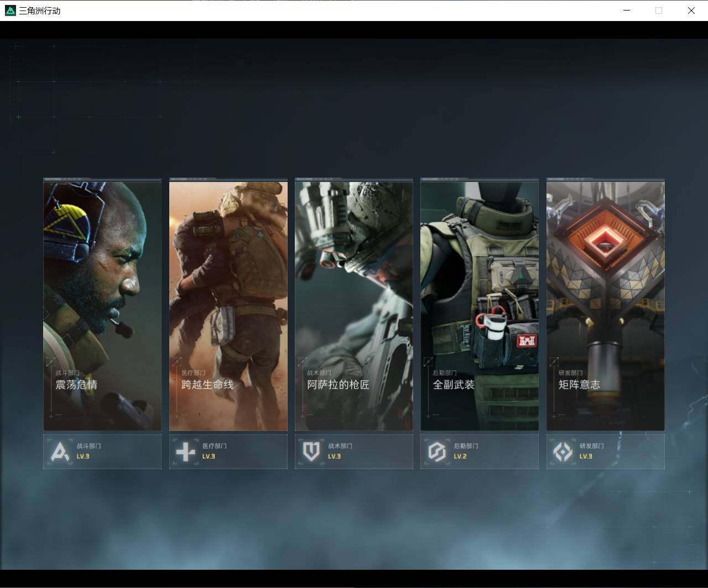Screen dimensions: 708x588
Task: Click the LV.3 level under 医疗部门
Action: (x=209, y=456)
